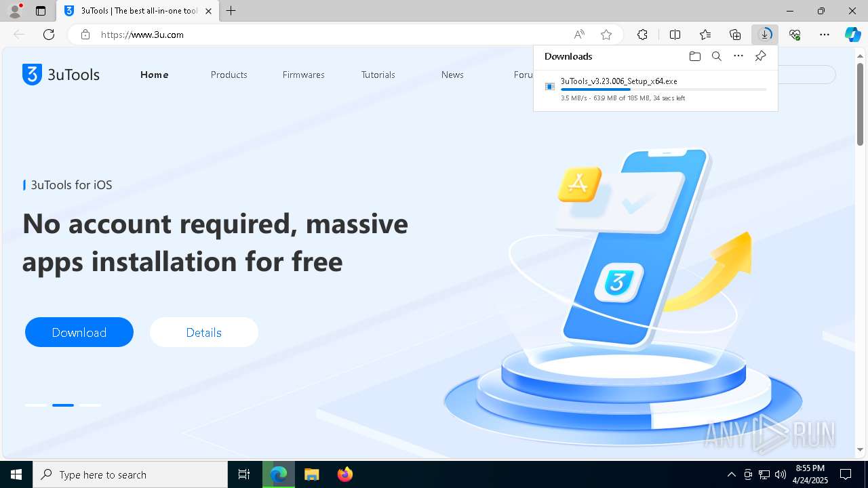868x488 pixels.
Task: Open a new browser tab
Action: coord(231,11)
